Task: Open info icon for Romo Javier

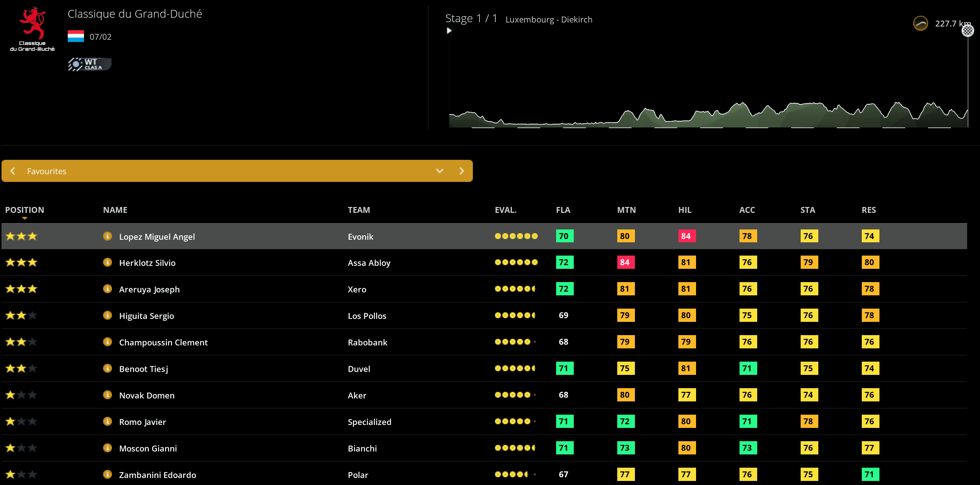Action: [107, 421]
